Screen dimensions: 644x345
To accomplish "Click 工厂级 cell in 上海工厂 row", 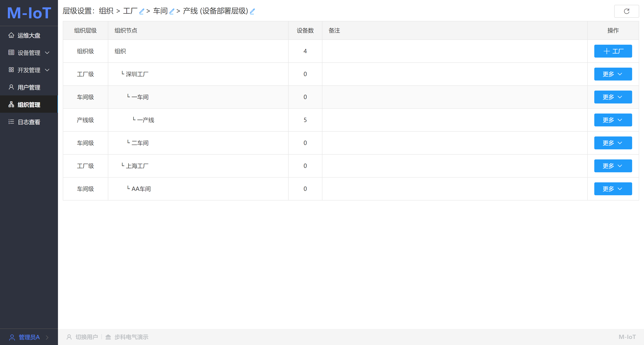I will click(85, 166).
